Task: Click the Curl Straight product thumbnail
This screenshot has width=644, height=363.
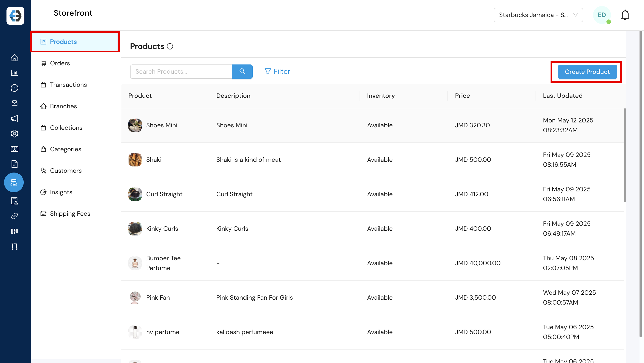Action: [x=135, y=194]
